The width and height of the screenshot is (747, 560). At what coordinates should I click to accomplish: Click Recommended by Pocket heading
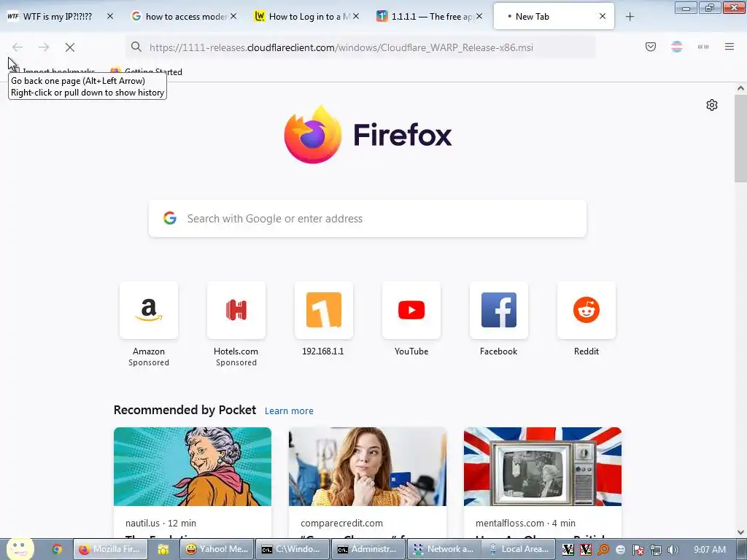185,410
